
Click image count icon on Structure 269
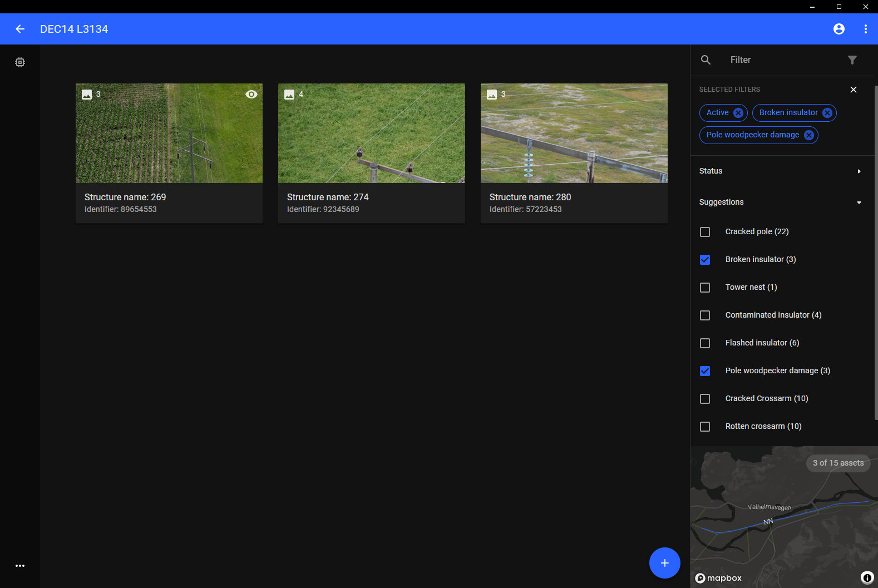[87, 95]
